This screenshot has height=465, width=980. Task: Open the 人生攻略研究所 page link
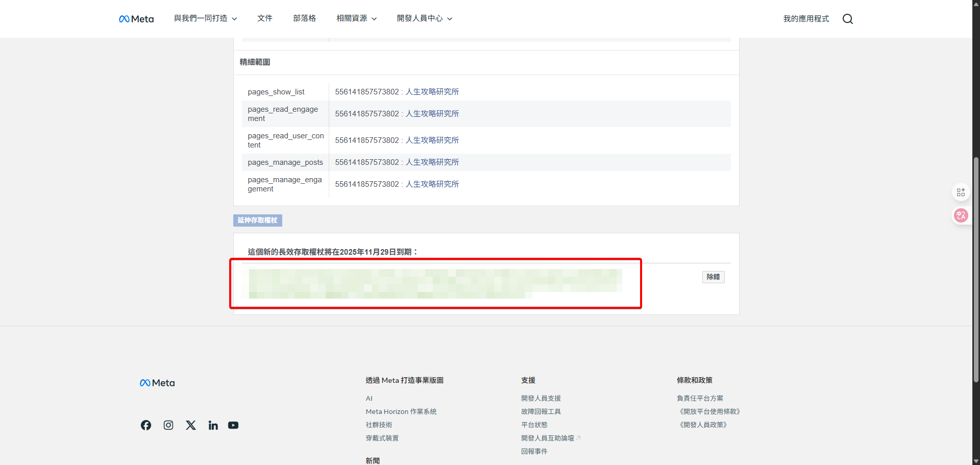[x=432, y=92]
